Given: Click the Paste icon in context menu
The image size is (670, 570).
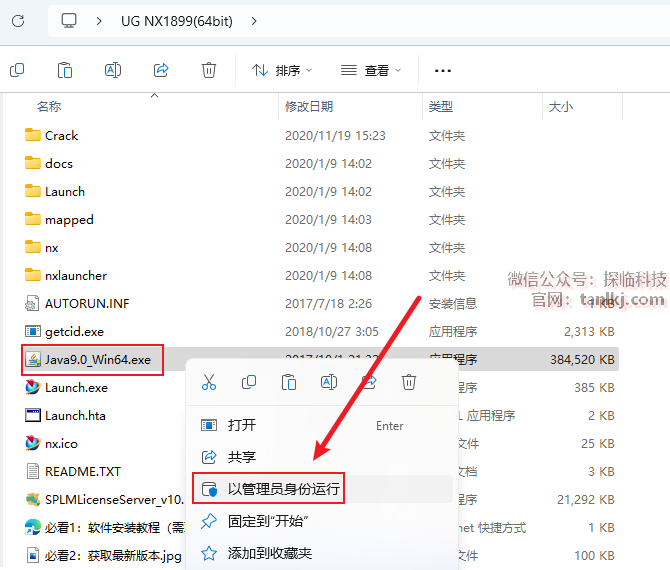Looking at the screenshot, I should tap(289, 382).
